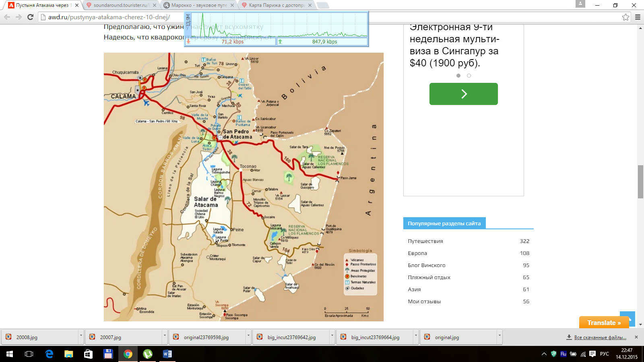644x362 pixels.
Task: Open the Путешествия section link
Action: 425,241
